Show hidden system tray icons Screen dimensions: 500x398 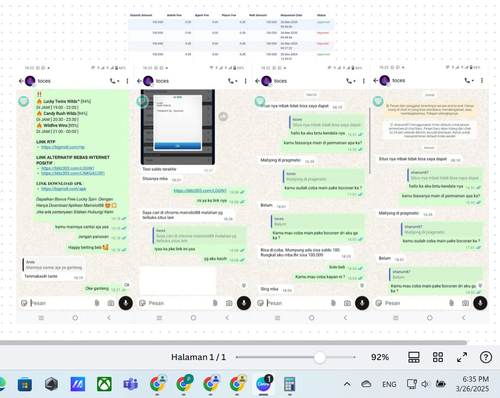click(347, 384)
